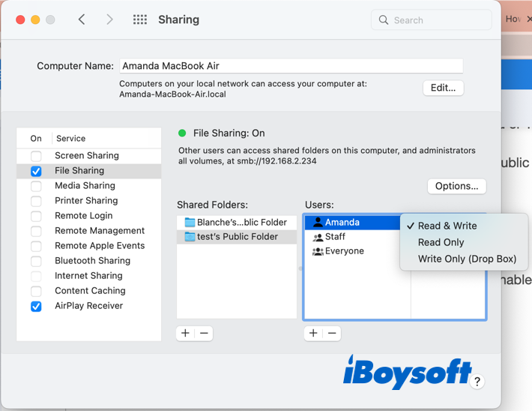Click the Edit... button
532x411 pixels.
pyautogui.click(x=443, y=88)
